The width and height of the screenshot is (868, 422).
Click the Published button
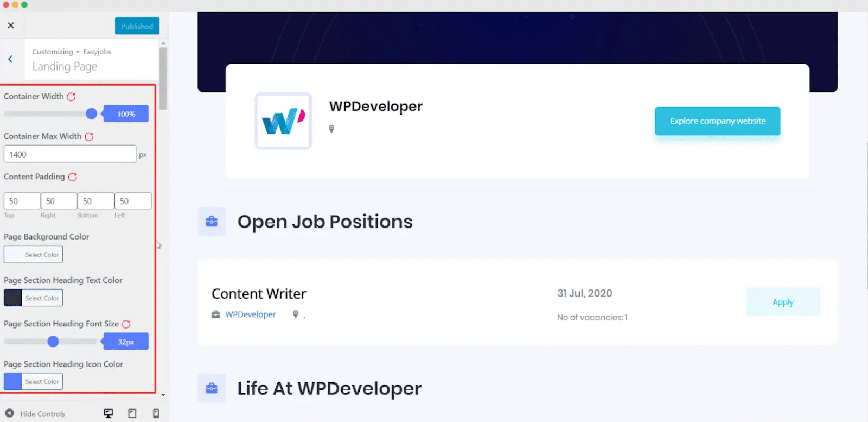point(137,26)
